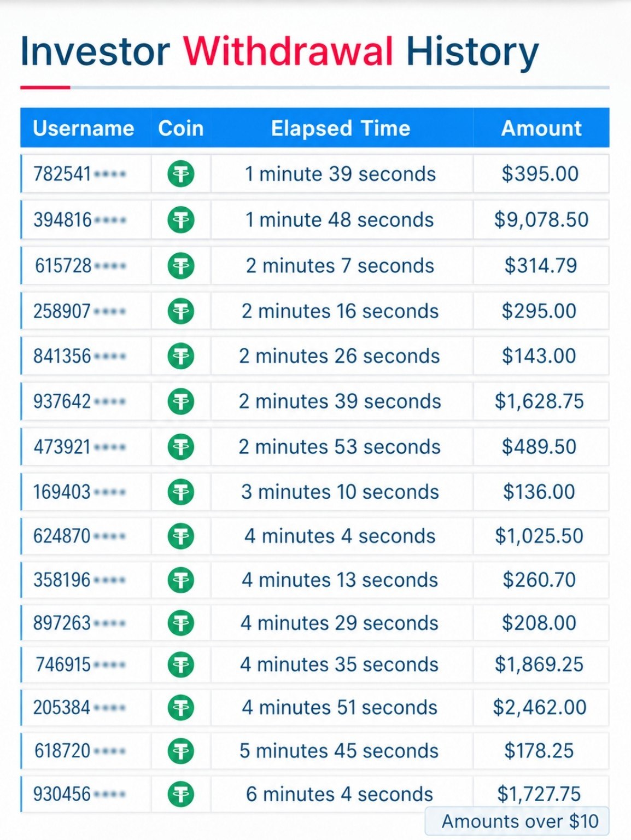Click the Tether coin icon for user 782541

(180, 174)
